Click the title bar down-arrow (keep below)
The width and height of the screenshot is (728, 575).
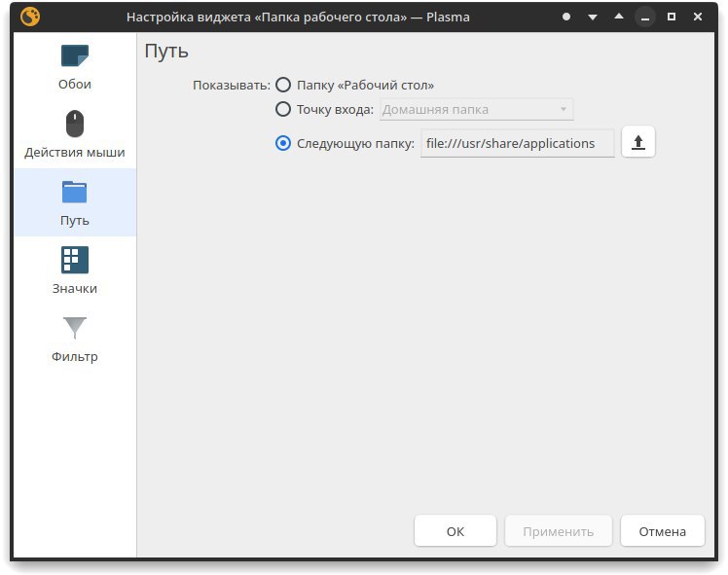593,18
